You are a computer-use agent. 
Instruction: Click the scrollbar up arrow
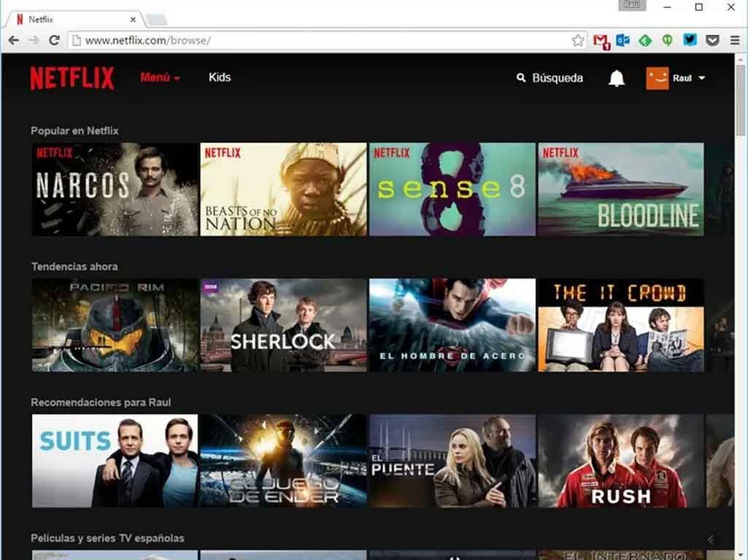click(x=741, y=59)
